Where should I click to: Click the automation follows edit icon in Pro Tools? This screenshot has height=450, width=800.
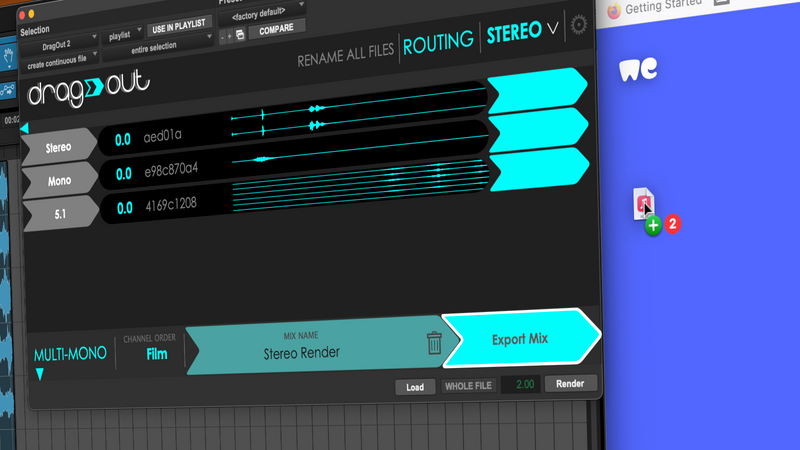pyautogui.click(x=8, y=91)
